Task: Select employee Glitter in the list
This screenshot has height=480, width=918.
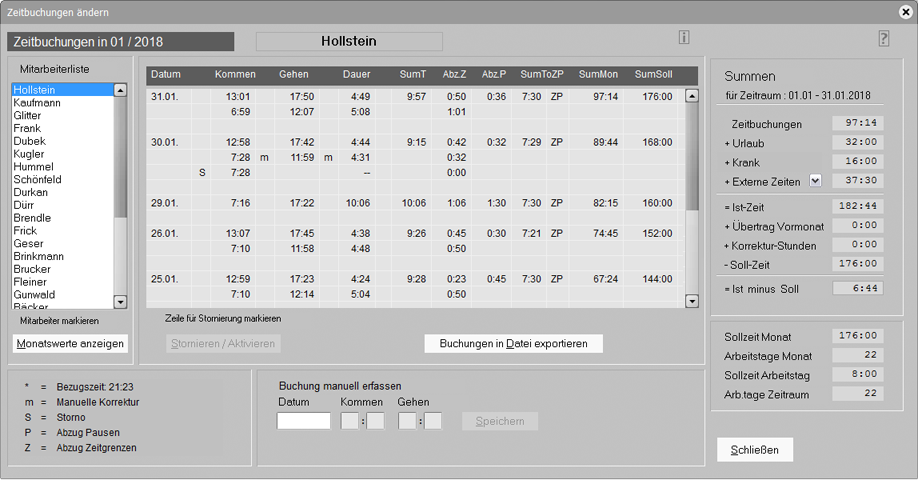Action: tap(62, 115)
